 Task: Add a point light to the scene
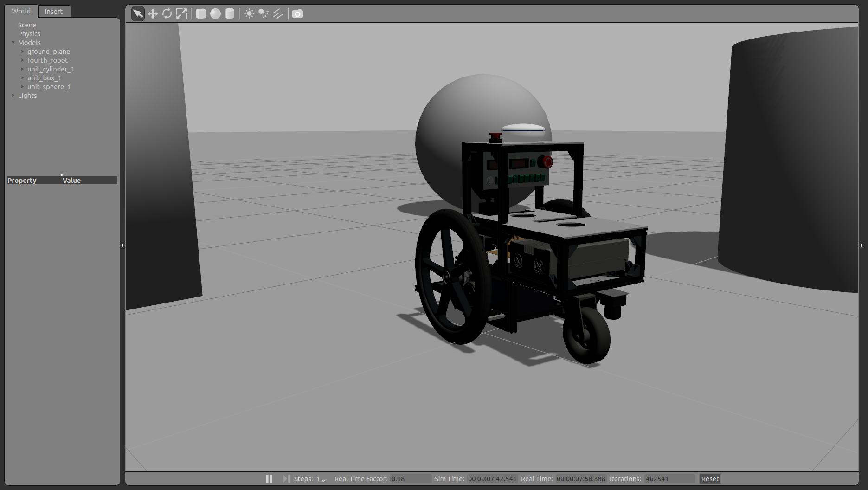coord(249,13)
